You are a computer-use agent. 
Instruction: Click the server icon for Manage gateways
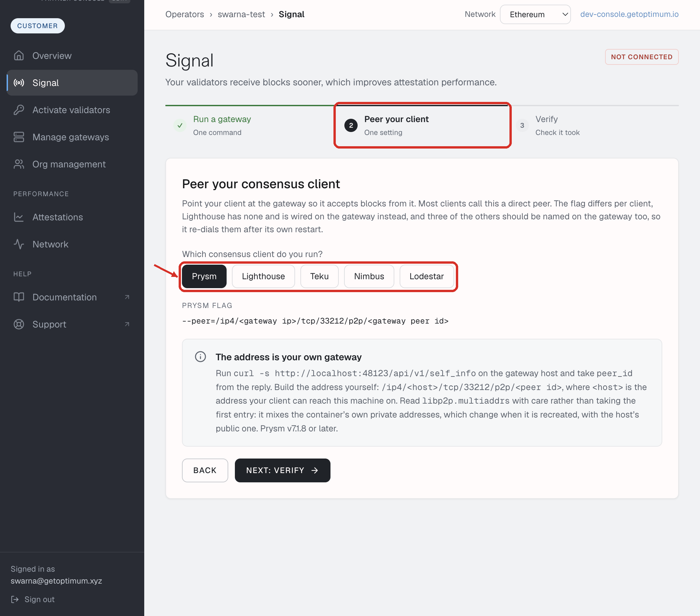coord(19,137)
